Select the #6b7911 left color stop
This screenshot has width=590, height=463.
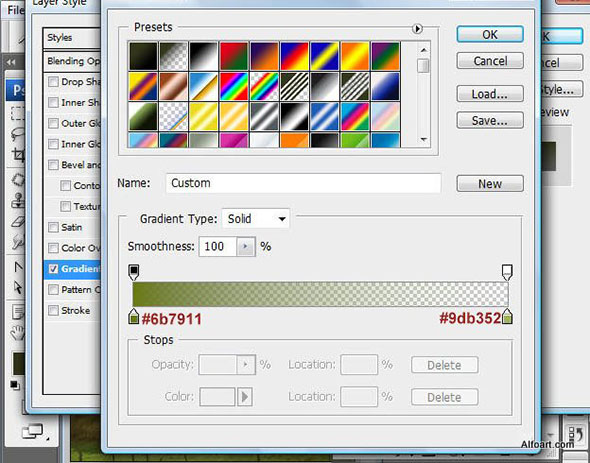tap(134, 317)
